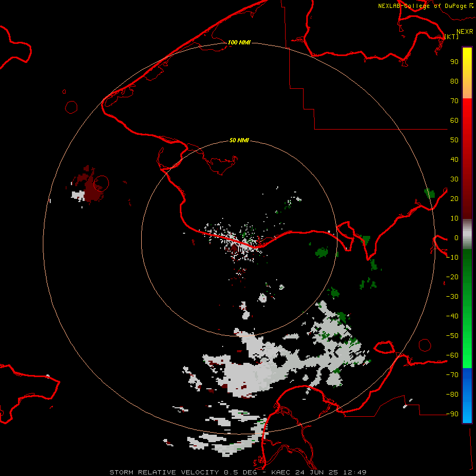Click the positive 40 knot scale value
Viewport: 476px width, 476px height.
[x=454, y=159]
